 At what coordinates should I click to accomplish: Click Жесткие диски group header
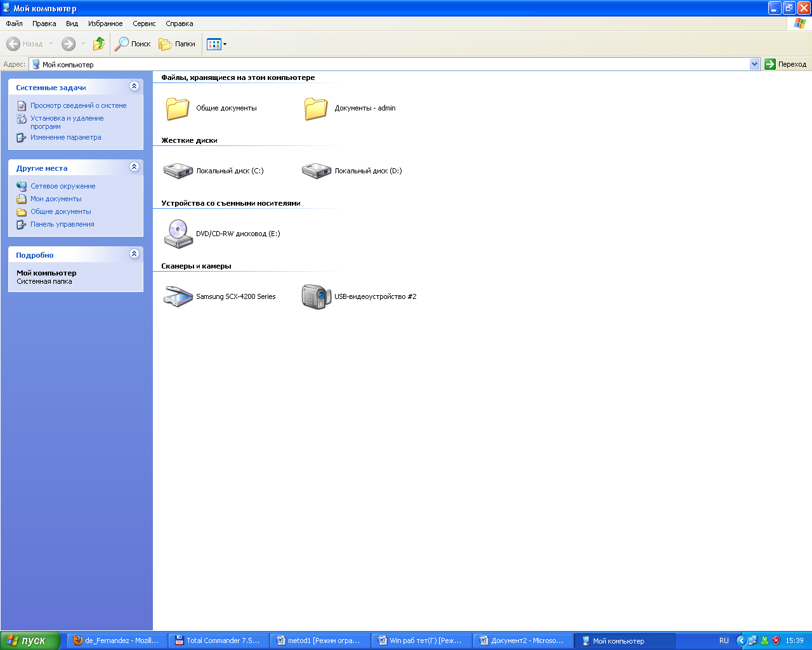[189, 140]
